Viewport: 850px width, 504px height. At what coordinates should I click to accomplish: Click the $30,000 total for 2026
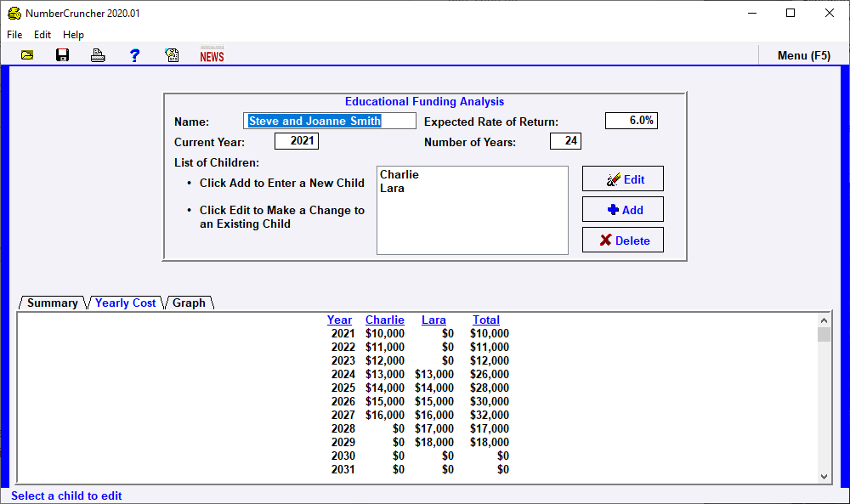(x=490, y=401)
